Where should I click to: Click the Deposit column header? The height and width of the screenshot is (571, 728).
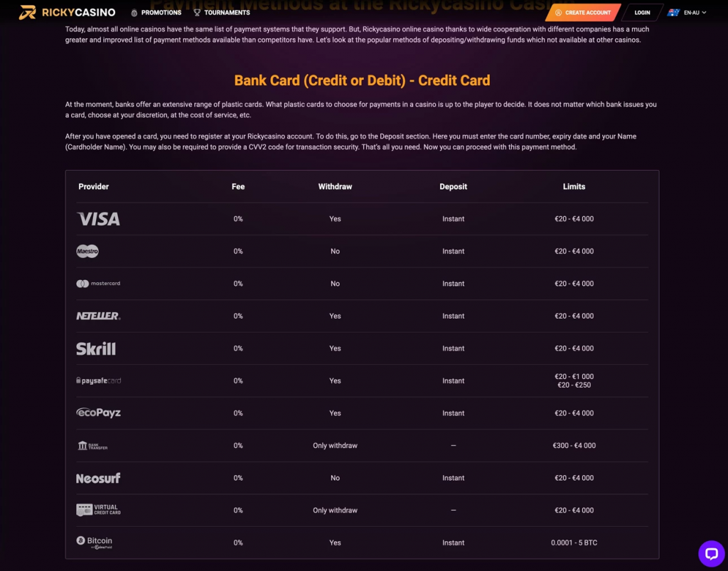(453, 186)
